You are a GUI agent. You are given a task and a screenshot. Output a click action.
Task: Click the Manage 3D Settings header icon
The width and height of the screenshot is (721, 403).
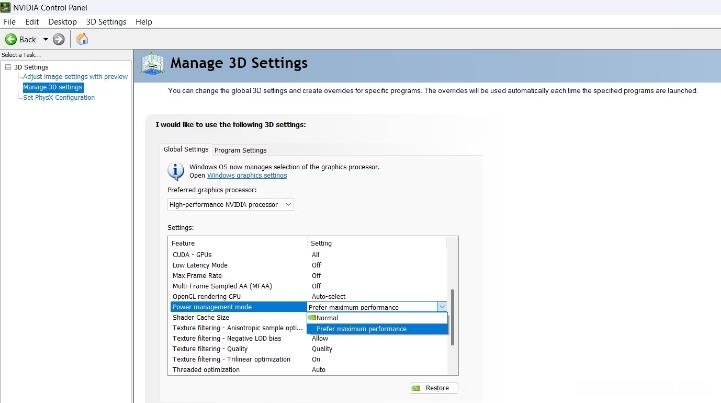pos(152,64)
